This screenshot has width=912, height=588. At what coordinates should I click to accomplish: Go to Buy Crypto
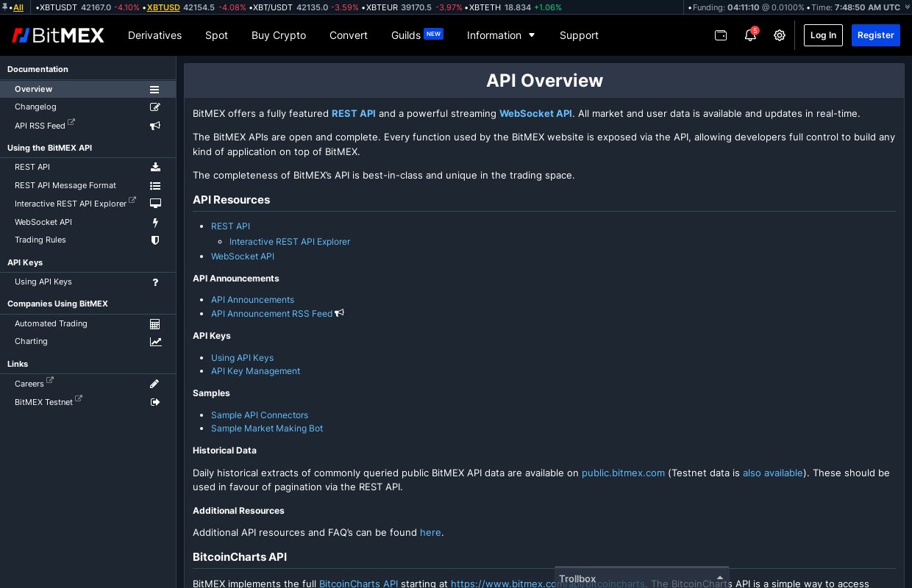[x=279, y=35]
